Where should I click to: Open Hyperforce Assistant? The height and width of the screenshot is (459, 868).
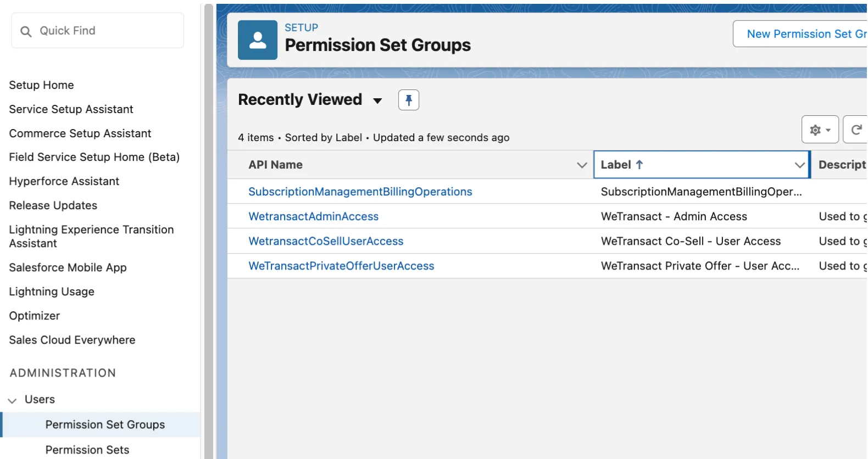64,181
